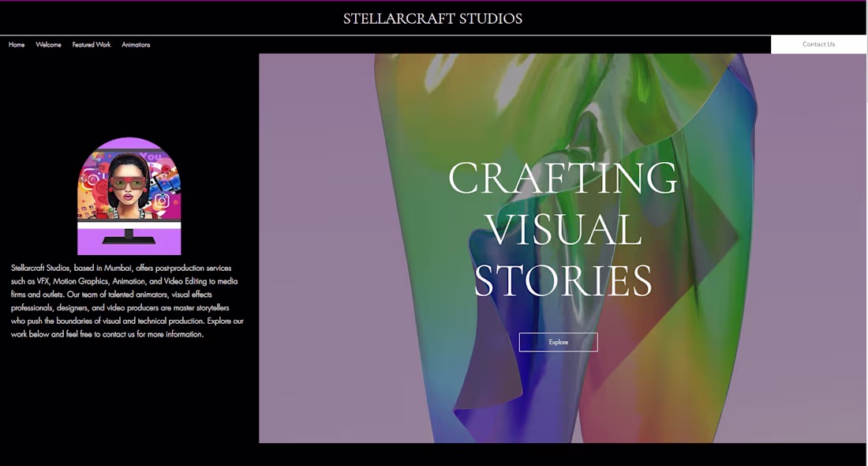
Task: Click the Instagram camera icon in the logo artwork
Action: coord(162,198)
